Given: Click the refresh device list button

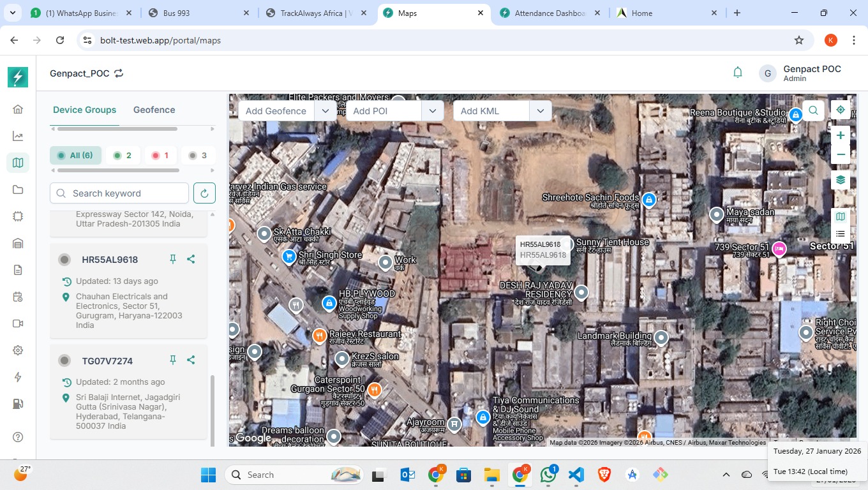Looking at the screenshot, I should pos(204,193).
